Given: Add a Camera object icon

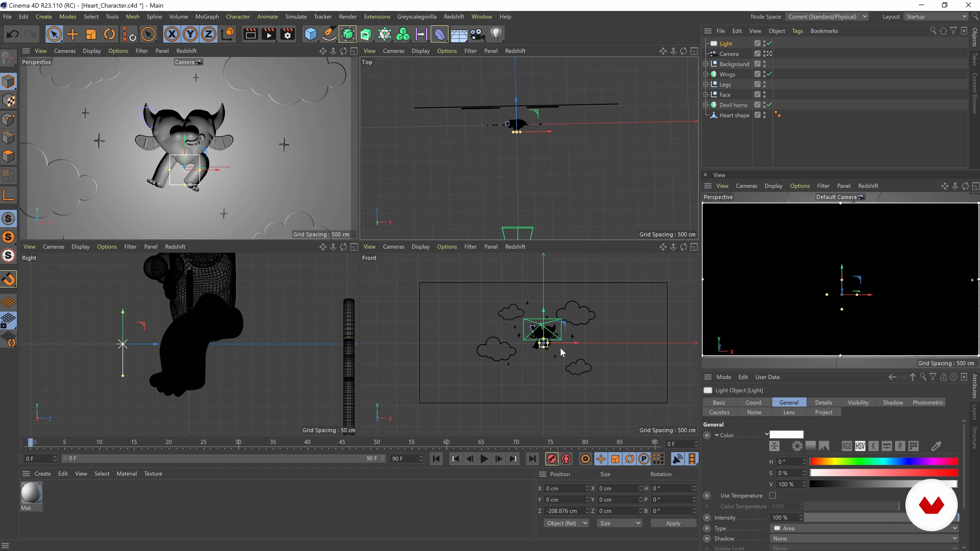Looking at the screenshot, I should click(x=477, y=34).
